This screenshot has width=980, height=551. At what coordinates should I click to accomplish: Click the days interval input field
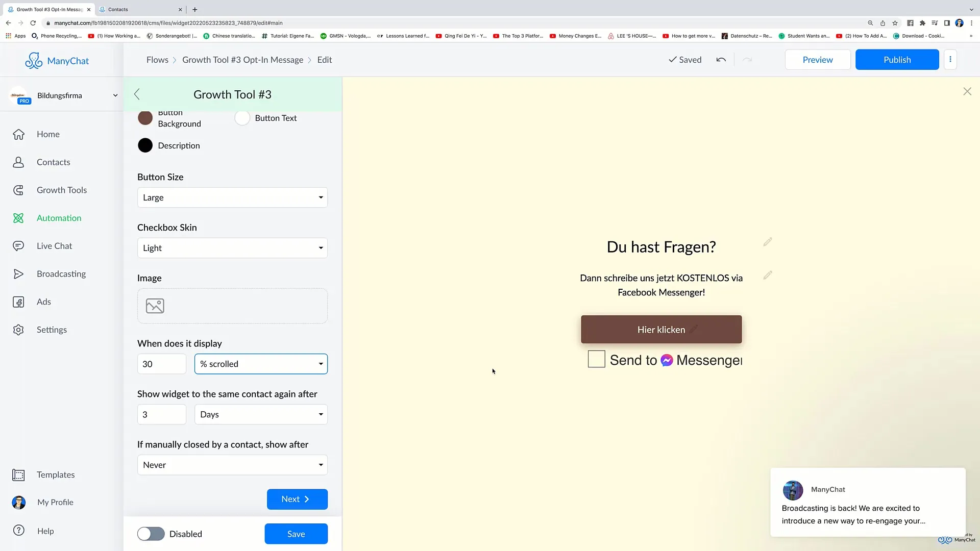coord(161,414)
